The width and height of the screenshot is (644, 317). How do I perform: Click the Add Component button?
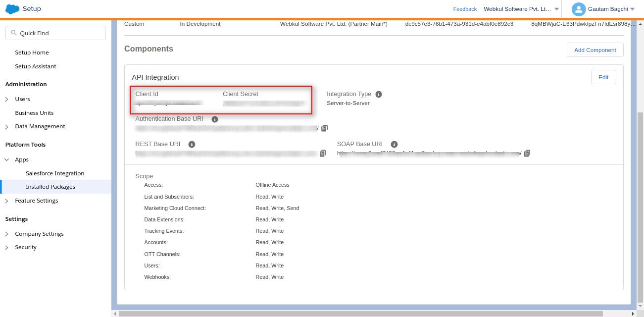click(595, 50)
